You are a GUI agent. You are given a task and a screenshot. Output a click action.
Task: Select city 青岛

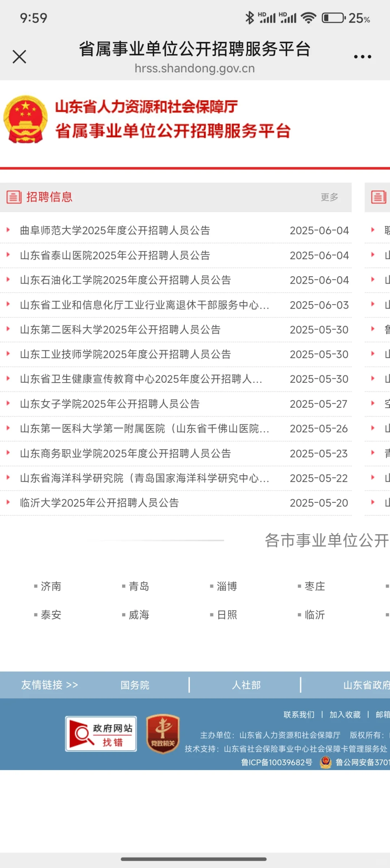point(139,586)
